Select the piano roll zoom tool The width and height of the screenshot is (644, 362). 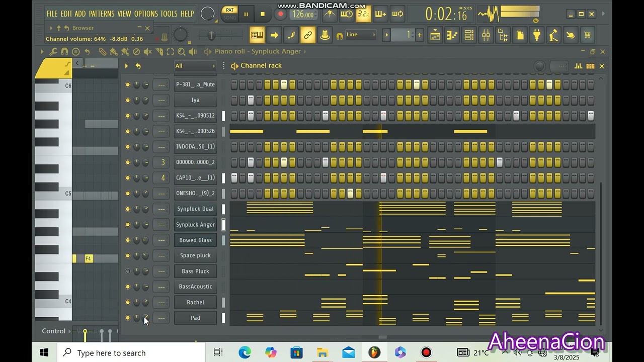pos(182,51)
